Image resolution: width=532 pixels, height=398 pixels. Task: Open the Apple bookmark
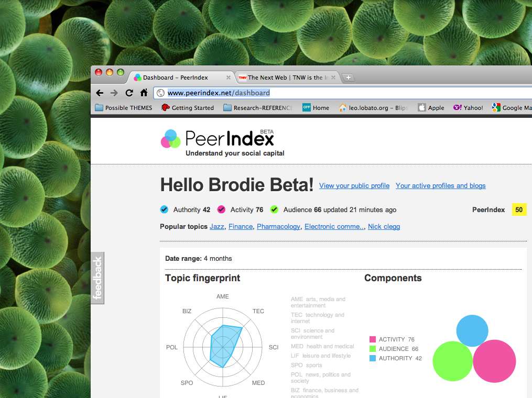coord(431,108)
